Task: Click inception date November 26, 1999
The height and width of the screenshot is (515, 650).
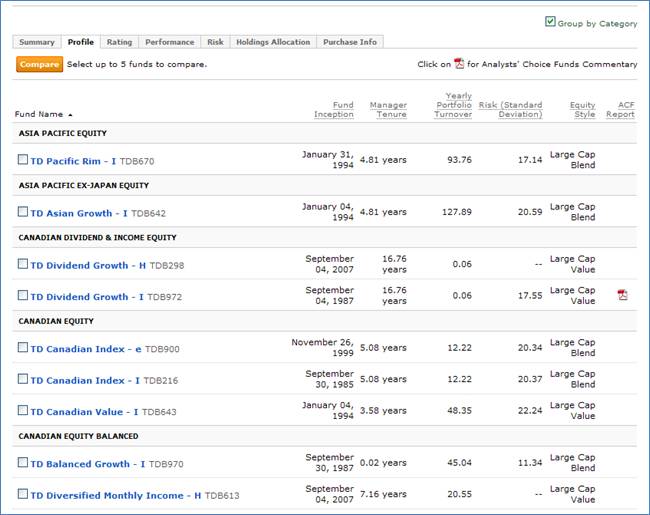Action: tap(323, 347)
